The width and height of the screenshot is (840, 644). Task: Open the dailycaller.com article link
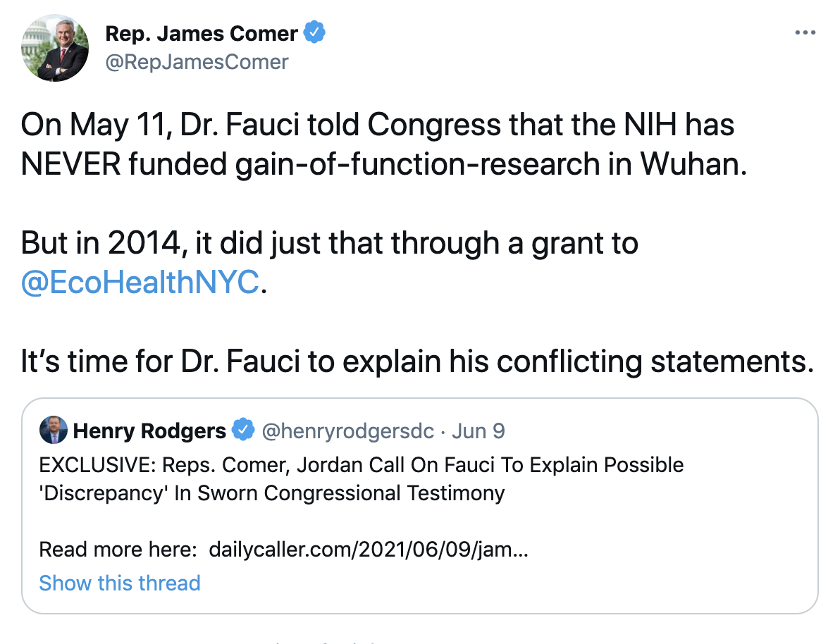(369, 549)
